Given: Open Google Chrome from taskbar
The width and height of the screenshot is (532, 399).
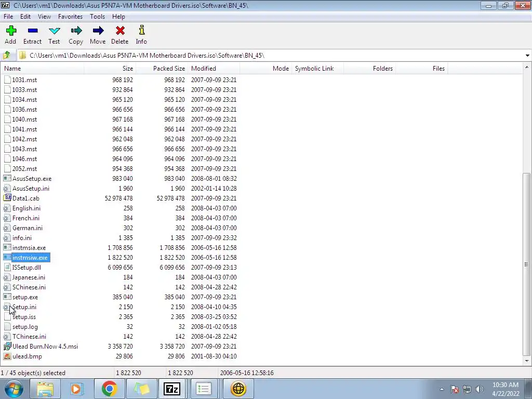Looking at the screenshot, I should tap(109, 389).
